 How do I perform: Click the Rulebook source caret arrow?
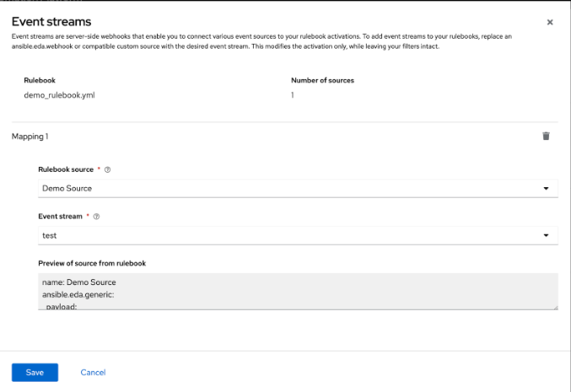(x=546, y=188)
